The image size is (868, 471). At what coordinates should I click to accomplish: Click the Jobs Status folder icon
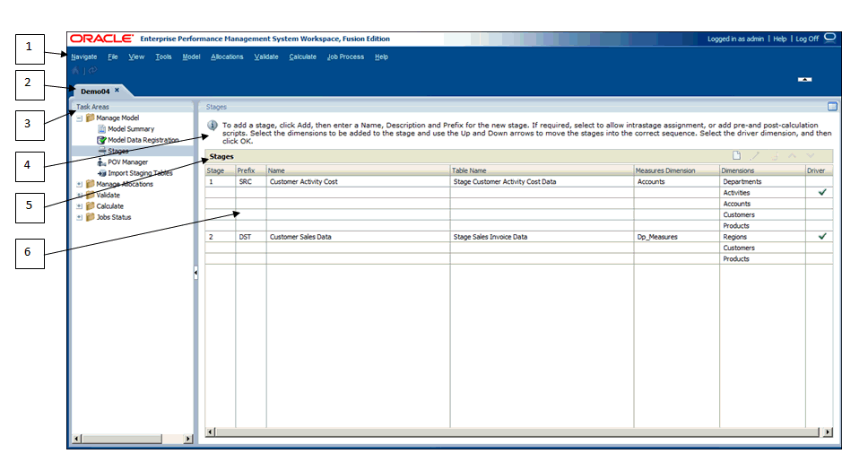pyautogui.click(x=91, y=217)
